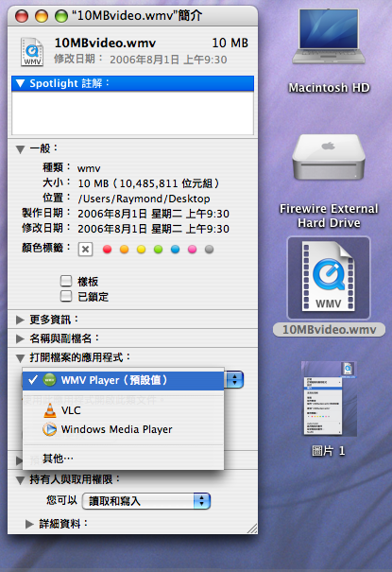Apply the green color label
This screenshot has height=572, width=392.
(x=158, y=250)
